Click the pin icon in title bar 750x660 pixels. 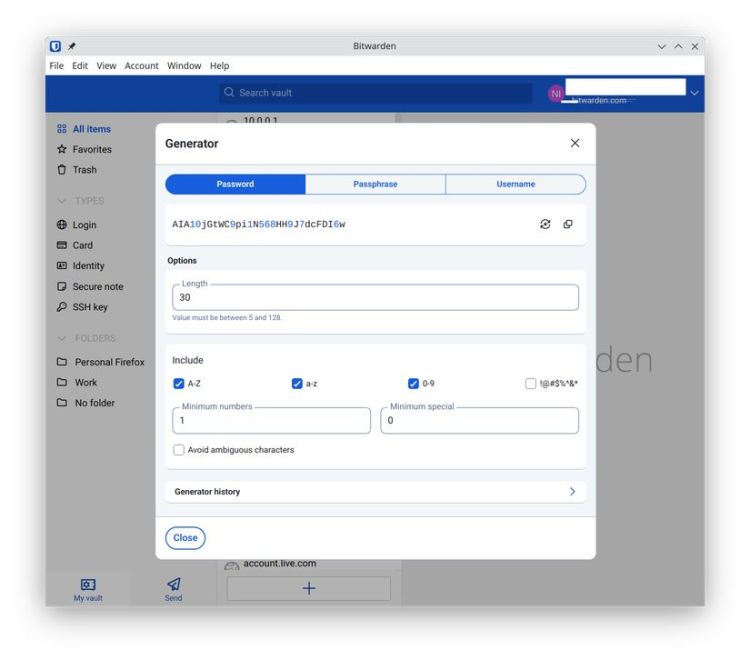pos(72,47)
